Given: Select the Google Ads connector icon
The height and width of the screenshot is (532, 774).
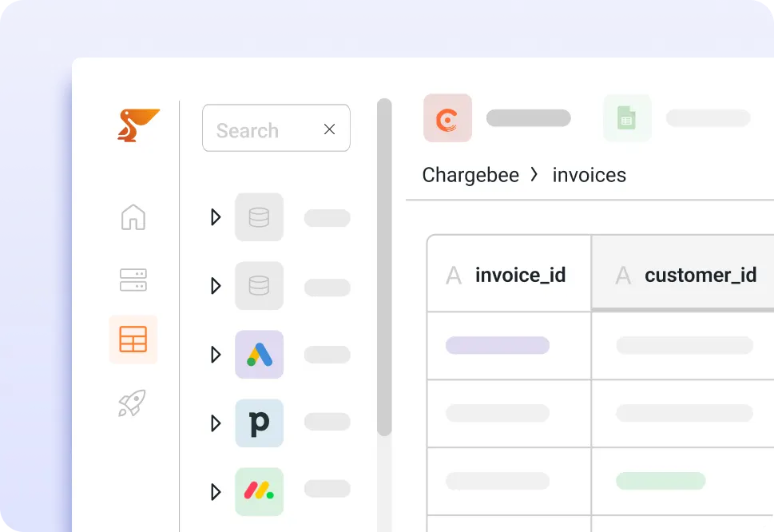Looking at the screenshot, I should coord(259,354).
